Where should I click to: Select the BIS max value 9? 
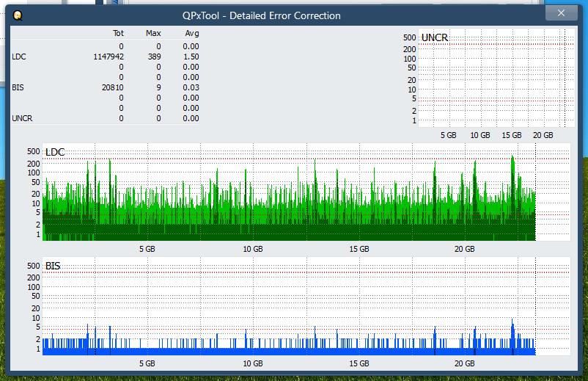(158, 87)
